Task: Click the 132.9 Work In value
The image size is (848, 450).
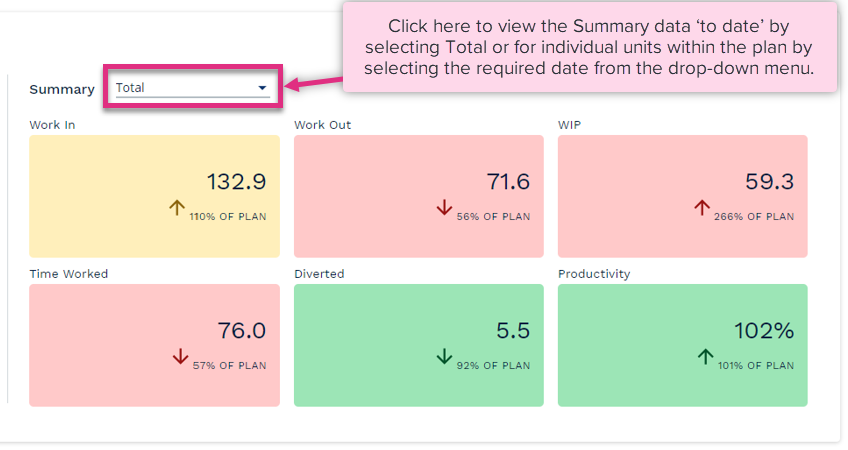Action: (x=236, y=182)
